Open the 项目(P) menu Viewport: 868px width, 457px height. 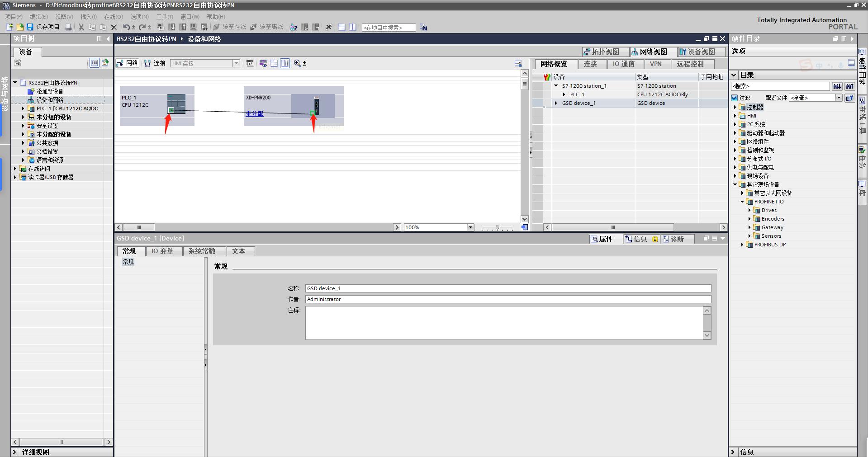click(14, 17)
